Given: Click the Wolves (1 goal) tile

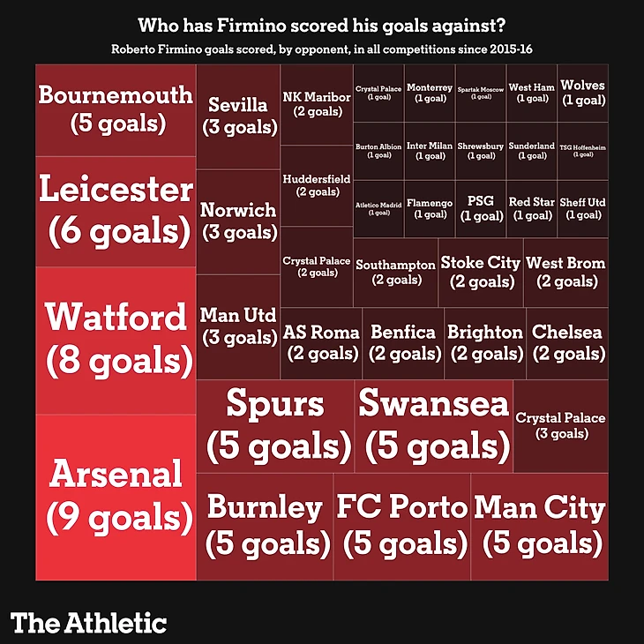Looking at the screenshot, I should point(582,93).
